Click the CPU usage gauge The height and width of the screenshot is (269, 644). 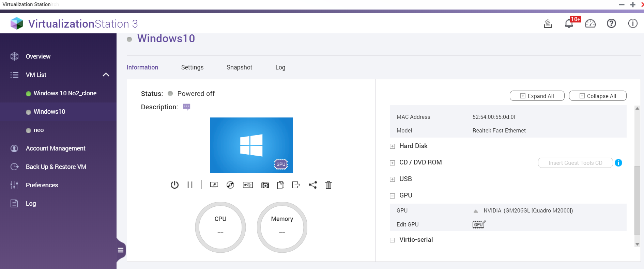tap(220, 227)
